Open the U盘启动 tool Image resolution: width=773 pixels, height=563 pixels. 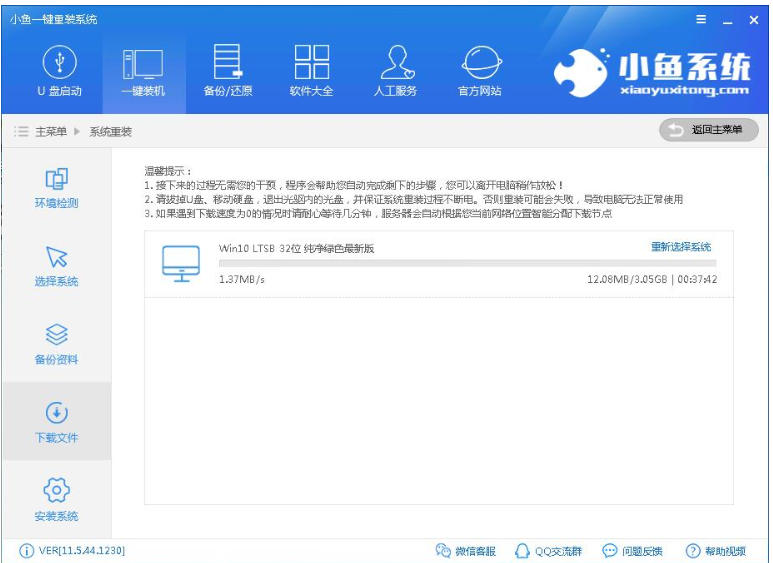tap(60, 71)
